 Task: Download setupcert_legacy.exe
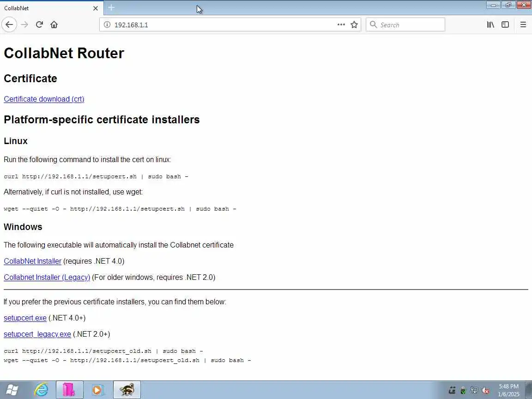(x=37, y=334)
